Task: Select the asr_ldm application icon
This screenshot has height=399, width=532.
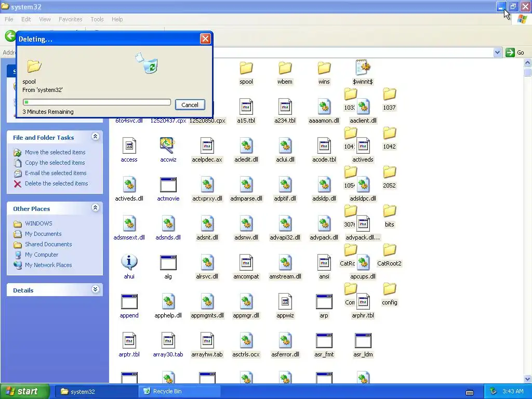Action: (363, 341)
